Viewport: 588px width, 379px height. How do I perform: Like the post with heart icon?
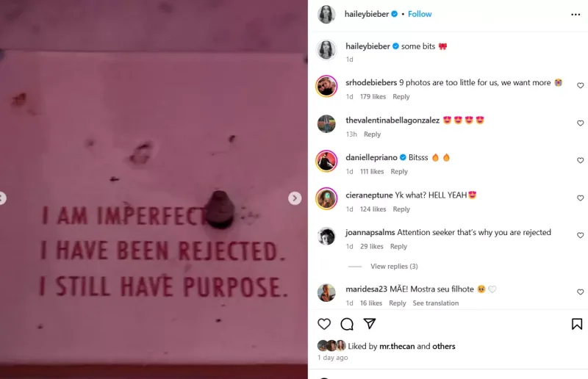point(324,324)
